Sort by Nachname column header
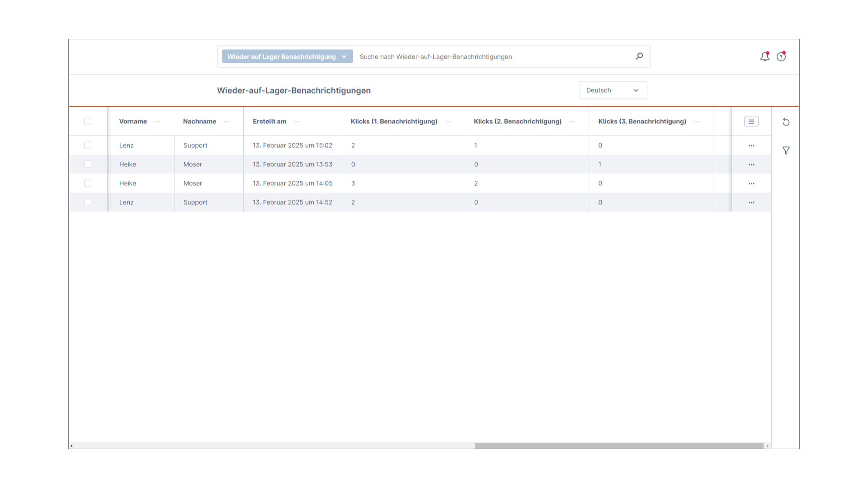The width and height of the screenshot is (868, 488). pyautogui.click(x=199, y=122)
